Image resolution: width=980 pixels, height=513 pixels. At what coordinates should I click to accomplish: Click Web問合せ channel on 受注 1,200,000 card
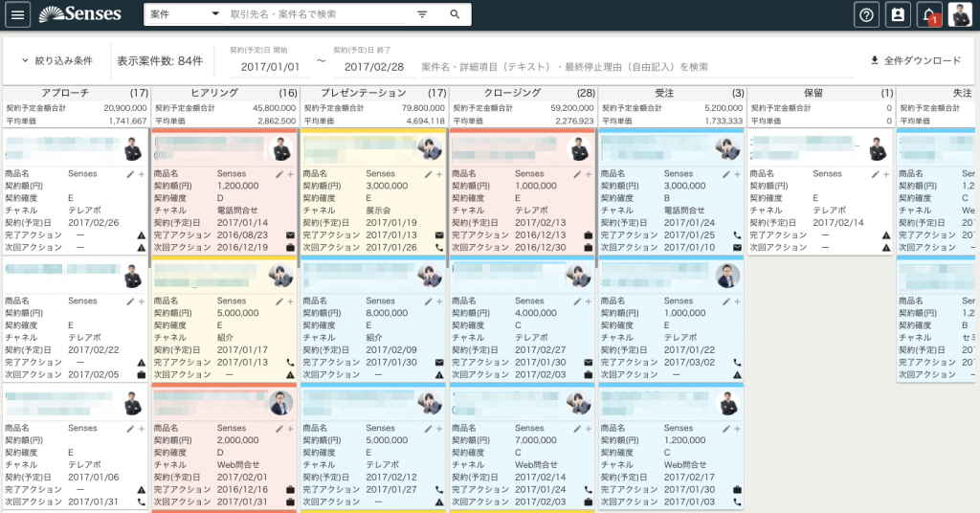click(685, 465)
